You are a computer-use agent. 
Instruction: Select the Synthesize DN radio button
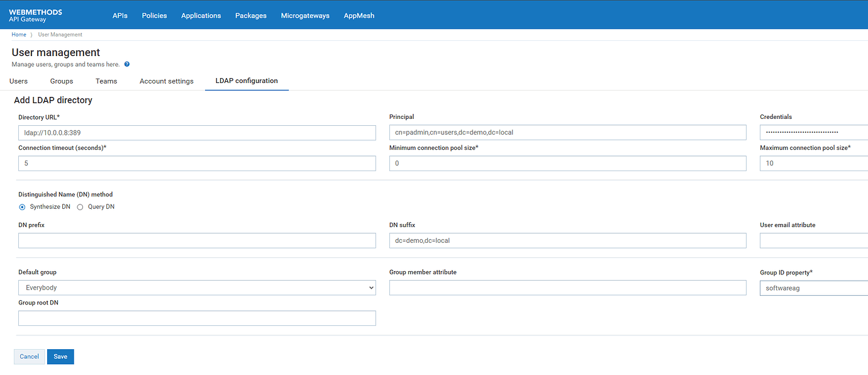(23, 207)
